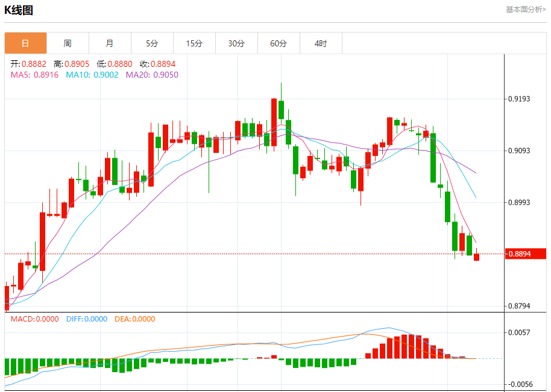Click the MACD:0.0000 label

[x=34, y=319]
